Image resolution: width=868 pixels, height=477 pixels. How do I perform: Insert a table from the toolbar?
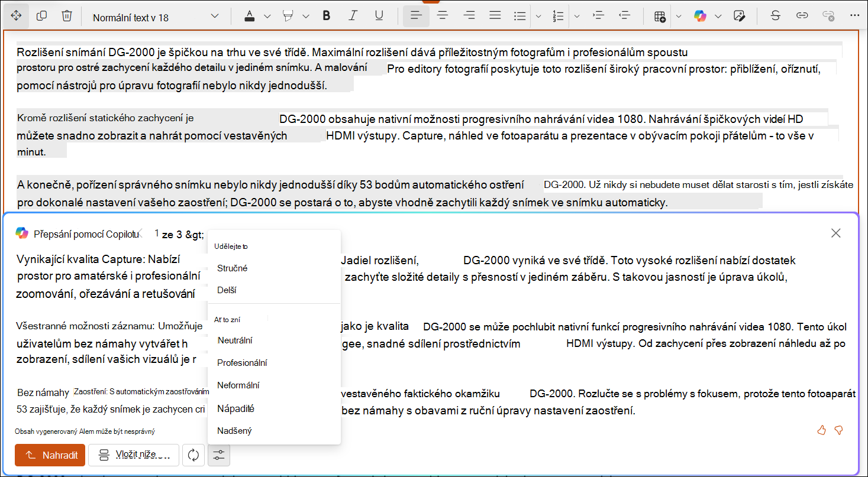(x=660, y=17)
